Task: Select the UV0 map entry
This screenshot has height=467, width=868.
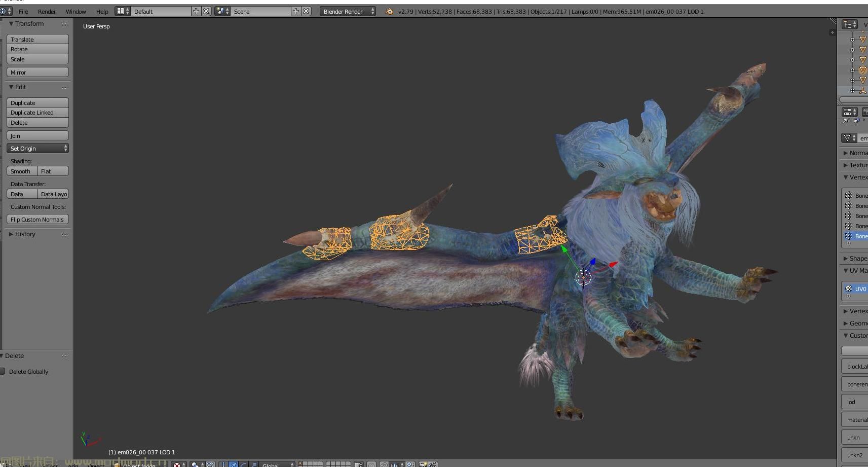Action: pos(855,289)
